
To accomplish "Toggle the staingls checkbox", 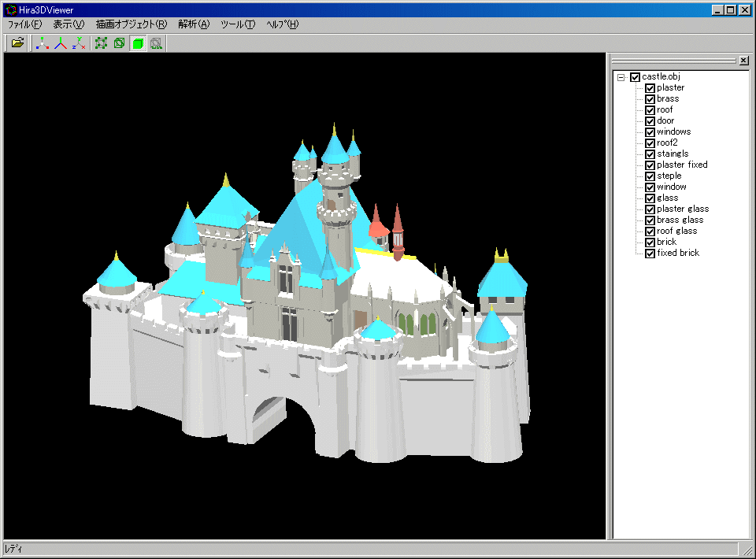I will tap(650, 154).
